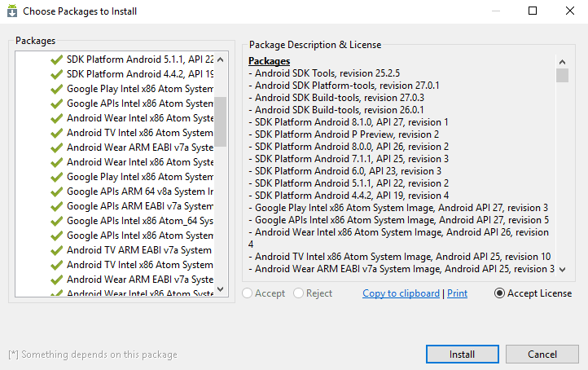
Task: Click 'Android TV Intel x86 Atom ... revision 10' line
Action: pyautogui.click(x=399, y=257)
